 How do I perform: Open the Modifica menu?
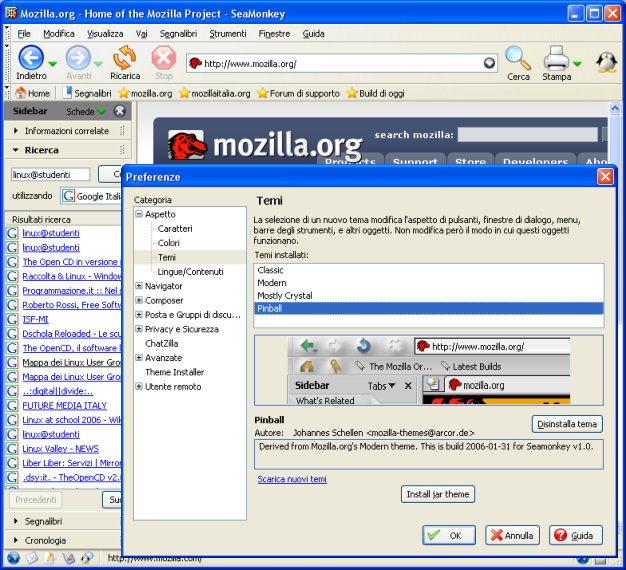59,34
